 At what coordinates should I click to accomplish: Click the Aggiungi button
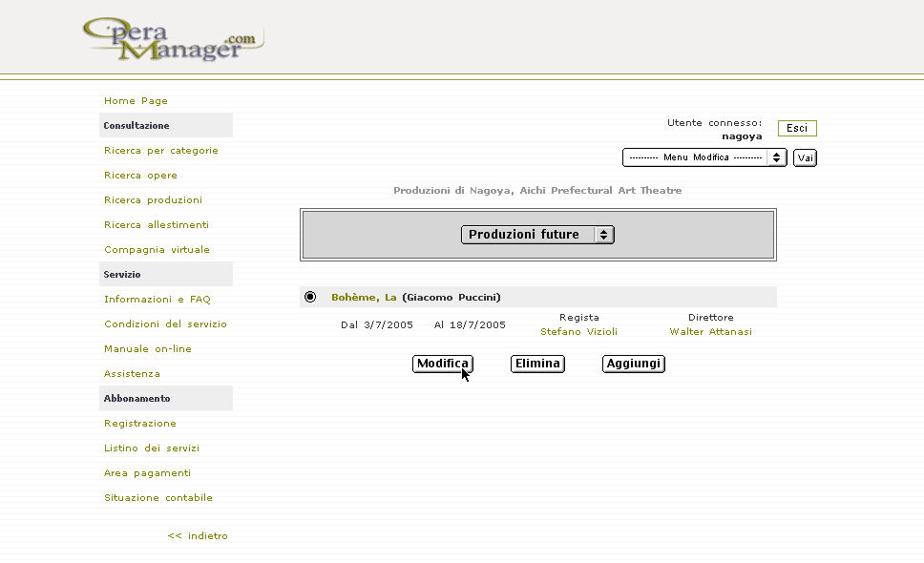[633, 364]
